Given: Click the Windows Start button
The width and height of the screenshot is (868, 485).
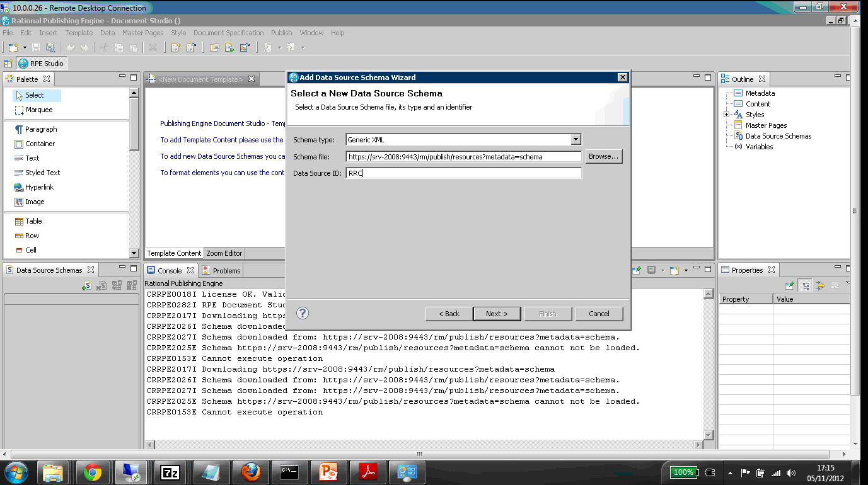Looking at the screenshot, I should coord(16,472).
